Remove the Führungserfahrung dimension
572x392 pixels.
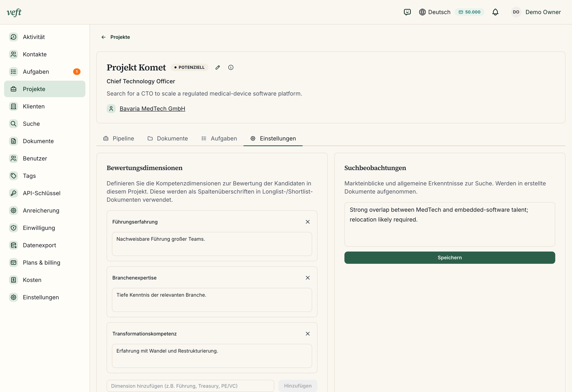(x=308, y=222)
